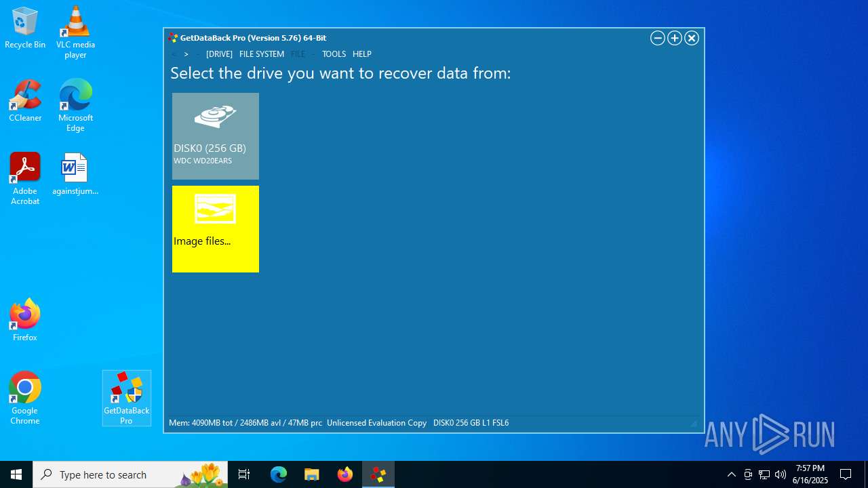Image resolution: width=868 pixels, height=488 pixels.
Task: Open the Google Chrome desktop shortcut
Action: click(x=25, y=399)
